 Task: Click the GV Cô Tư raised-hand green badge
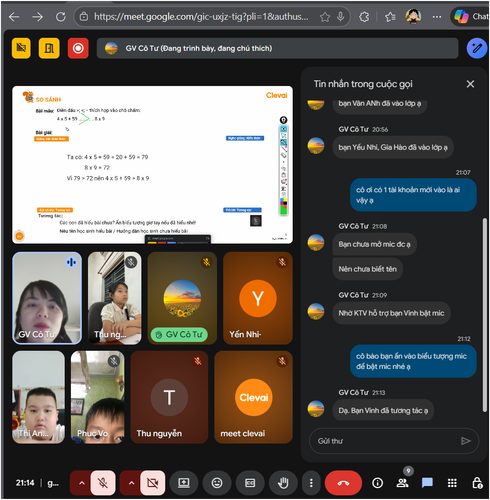point(179,334)
